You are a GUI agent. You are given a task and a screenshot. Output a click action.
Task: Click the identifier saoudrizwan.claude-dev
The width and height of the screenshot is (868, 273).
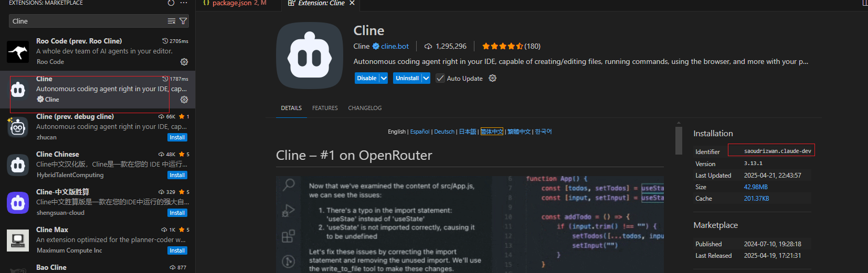pyautogui.click(x=777, y=151)
